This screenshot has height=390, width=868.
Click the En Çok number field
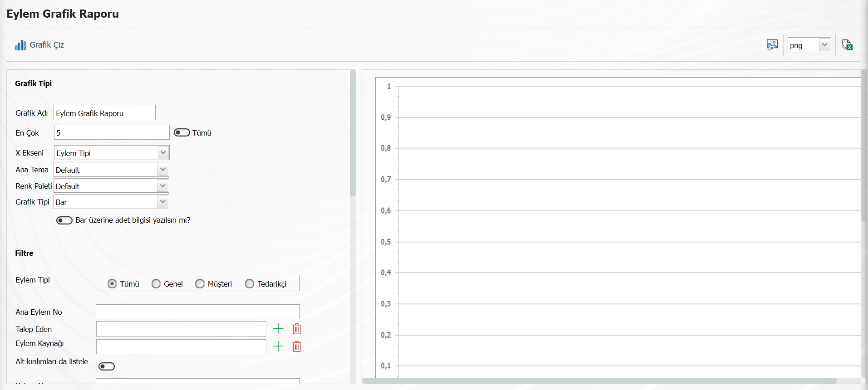[112, 132]
